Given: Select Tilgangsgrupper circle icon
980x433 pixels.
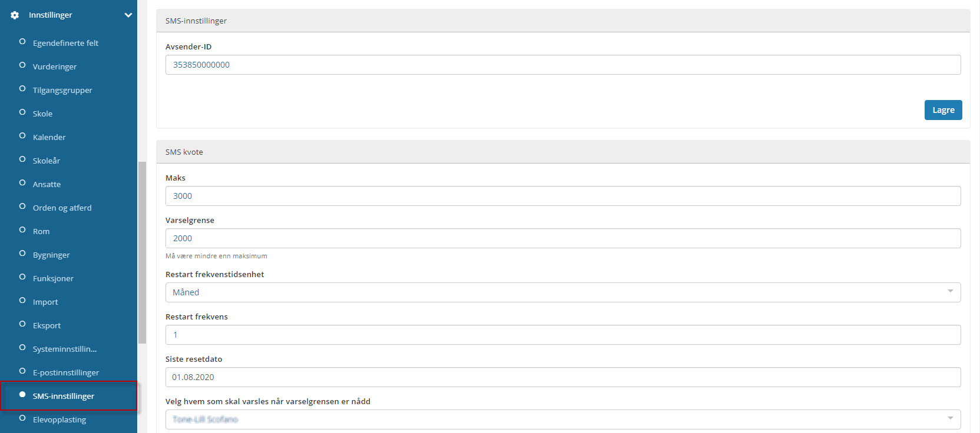Looking at the screenshot, I should (22, 89).
